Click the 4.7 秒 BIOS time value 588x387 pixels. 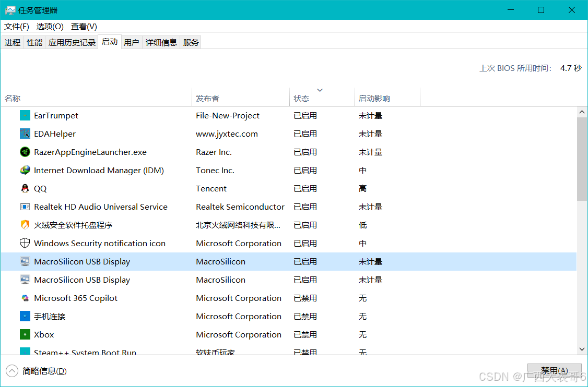[571, 68]
